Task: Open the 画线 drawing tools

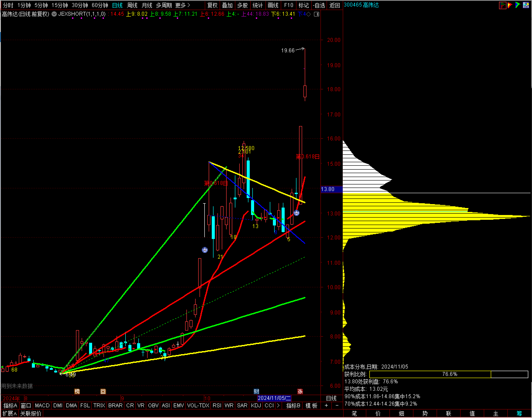Action: pos(273,5)
